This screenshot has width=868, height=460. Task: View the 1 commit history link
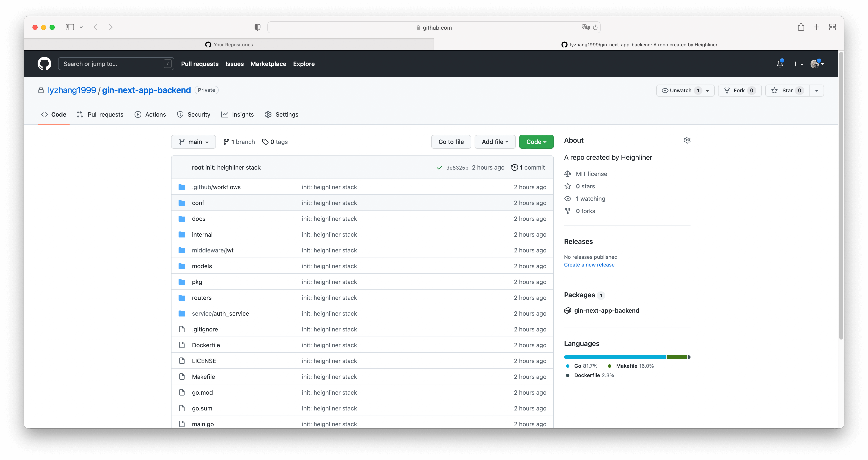pyautogui.click(x=528, y=167)
